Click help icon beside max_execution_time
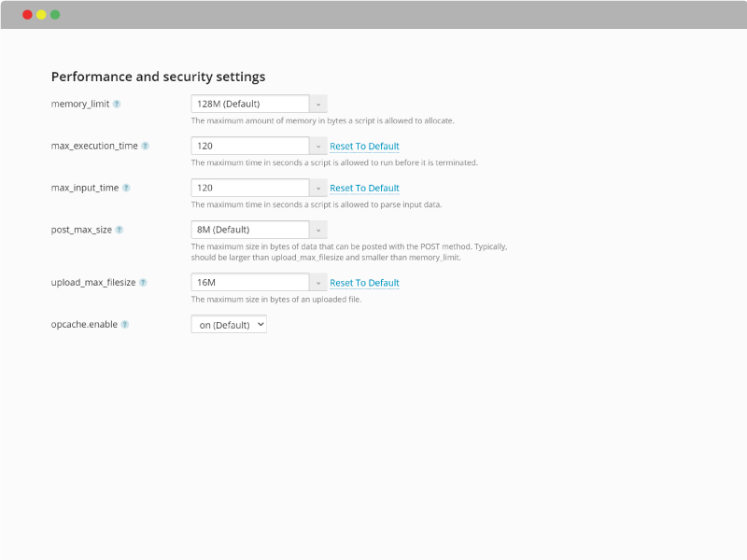The image size is (747, 560). (x=146, y=146)
